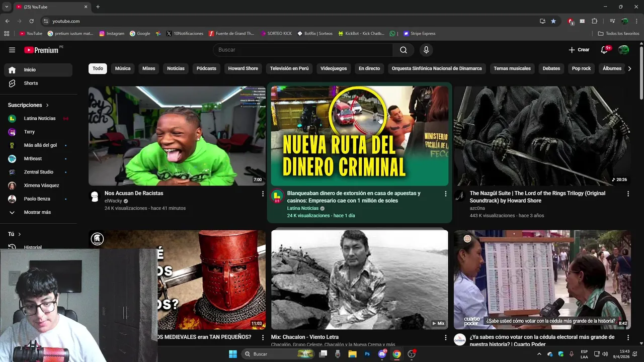Open Chrome media control icon
The width and height of the screenshot is (644, 362).
click(612, 21)
